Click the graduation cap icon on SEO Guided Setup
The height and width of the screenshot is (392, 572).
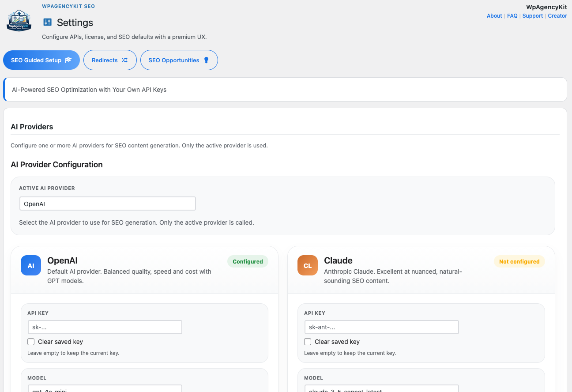pyautogui.click(x=68, y=60)
